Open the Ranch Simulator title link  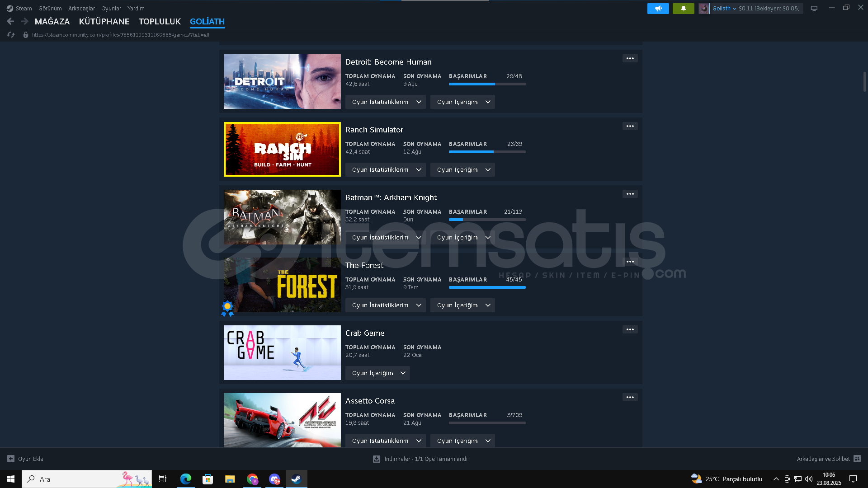[374, 130]
